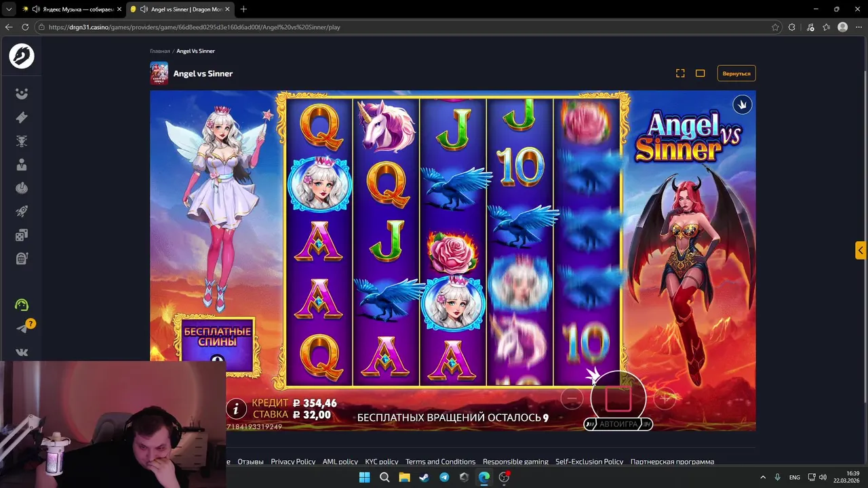Viewport: 868px width, 488px height.
Task: Open the media control music icon
Action: click(x=810, y=27)
